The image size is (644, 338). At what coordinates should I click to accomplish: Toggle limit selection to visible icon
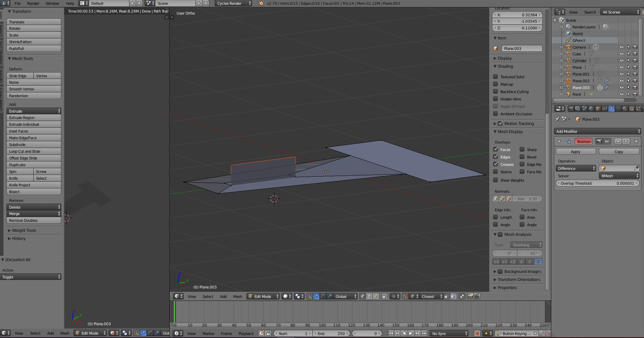point(384,297)
